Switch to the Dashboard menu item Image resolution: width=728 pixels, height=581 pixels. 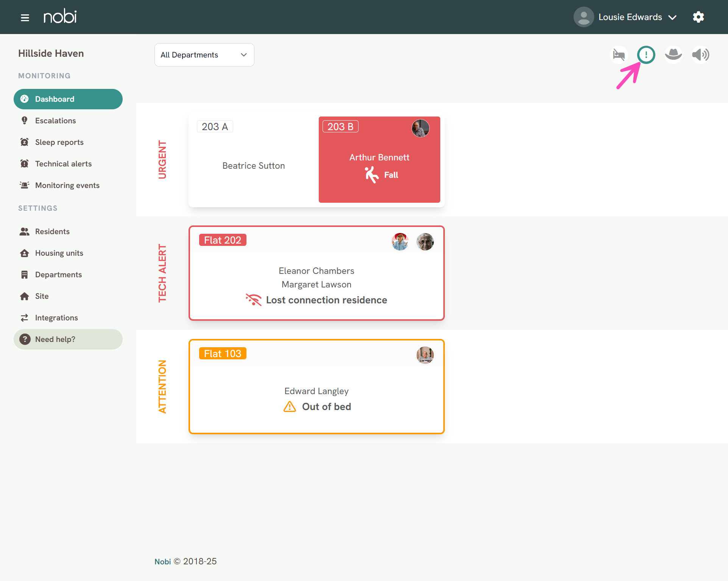pyautogui.click(x=55, y=99)
